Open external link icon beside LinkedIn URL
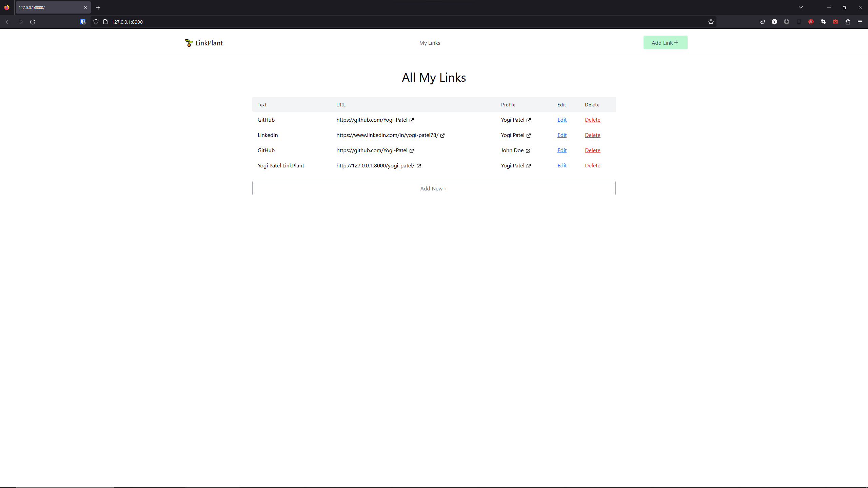Screen dimensions: 868x488 click(442, 136)
